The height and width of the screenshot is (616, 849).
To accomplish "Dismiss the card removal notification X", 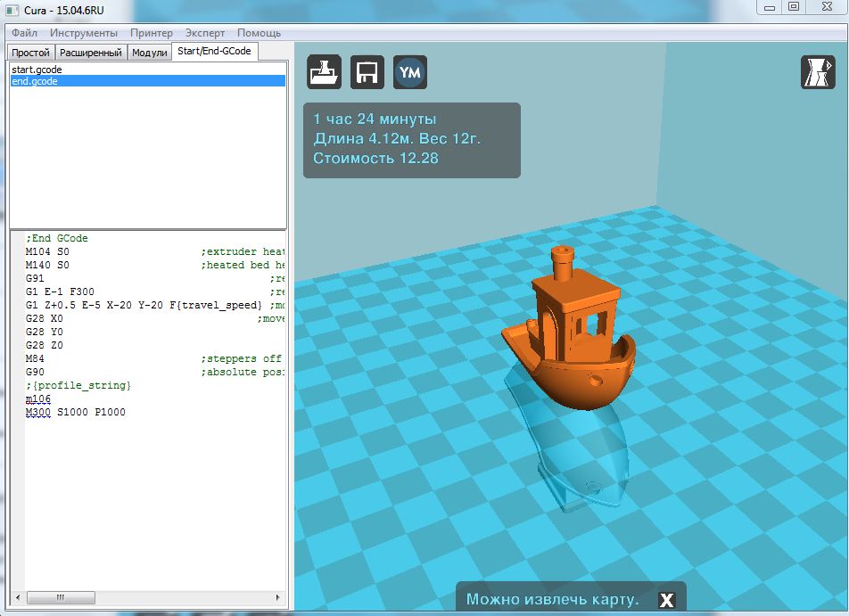I will [666, 600].
